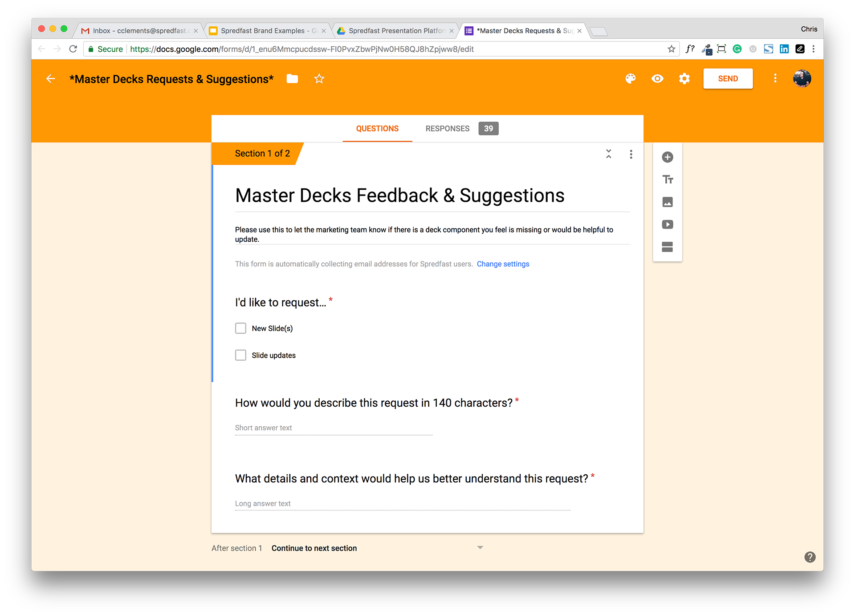
Task: Star the Master Decks form
Action: click(x=319, y=79)
